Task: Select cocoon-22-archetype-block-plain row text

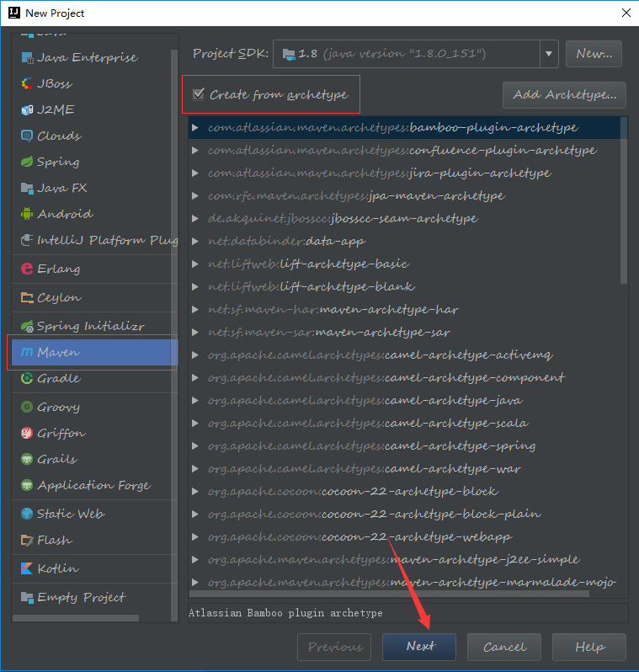Action: [375, 514]
